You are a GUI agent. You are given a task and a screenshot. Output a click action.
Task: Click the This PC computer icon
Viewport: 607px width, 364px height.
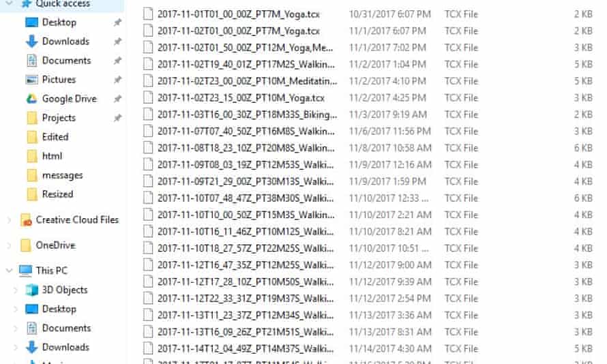click(x=25, y=271)
